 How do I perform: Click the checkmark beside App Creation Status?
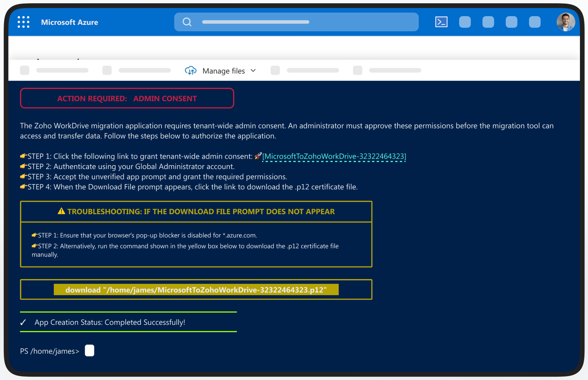(23, 322)
